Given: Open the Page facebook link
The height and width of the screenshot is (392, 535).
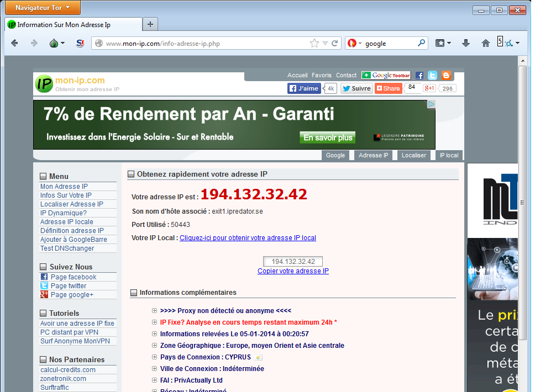Looking at the screenshot, I should pos(74,277).
